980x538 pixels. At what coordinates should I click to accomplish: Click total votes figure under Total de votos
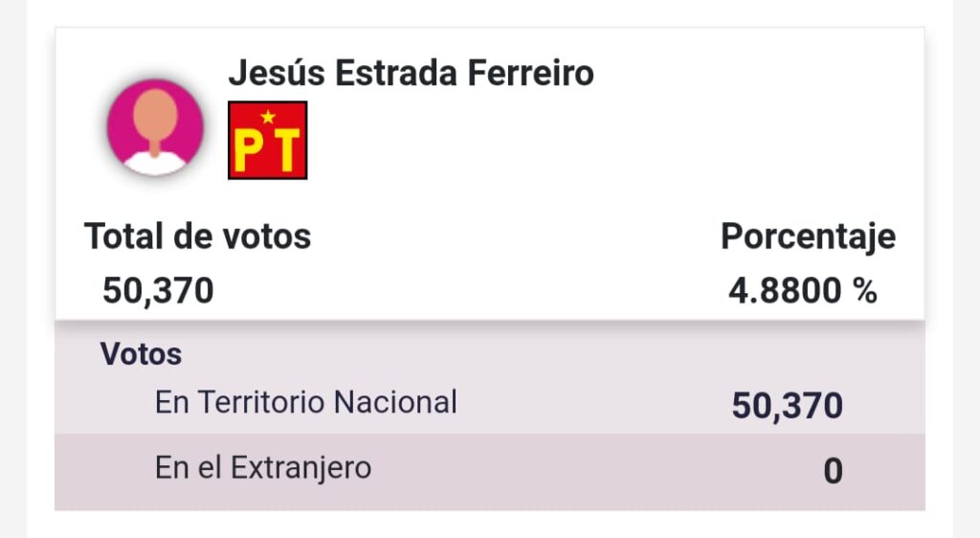pyautogui.click(x=158, y=291)
